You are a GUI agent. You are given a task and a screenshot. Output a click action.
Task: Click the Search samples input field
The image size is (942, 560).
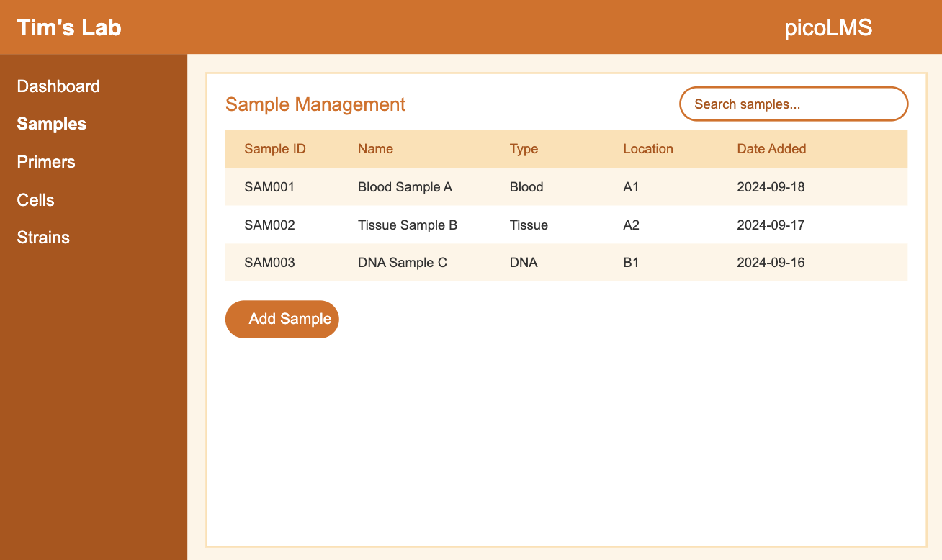click(793, 104)
